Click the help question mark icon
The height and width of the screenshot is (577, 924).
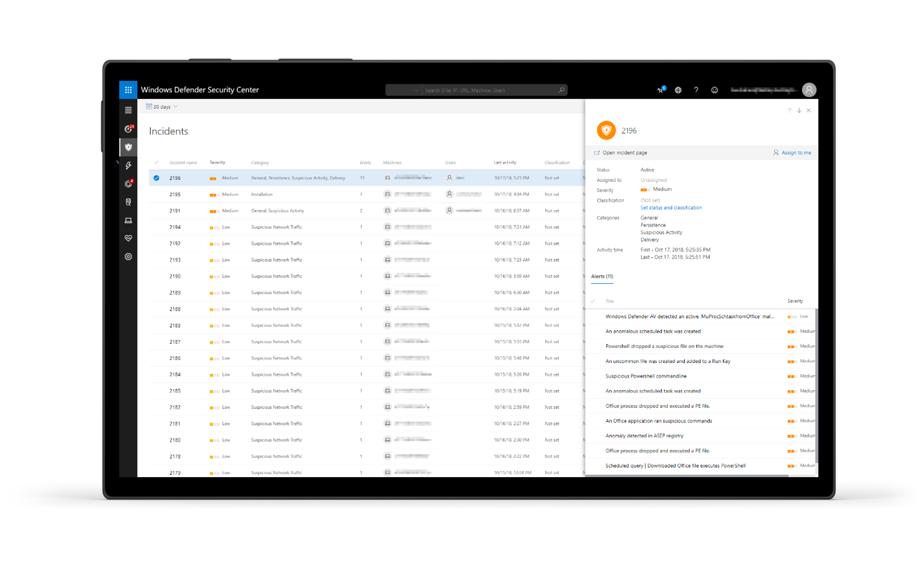coord(696,90)
